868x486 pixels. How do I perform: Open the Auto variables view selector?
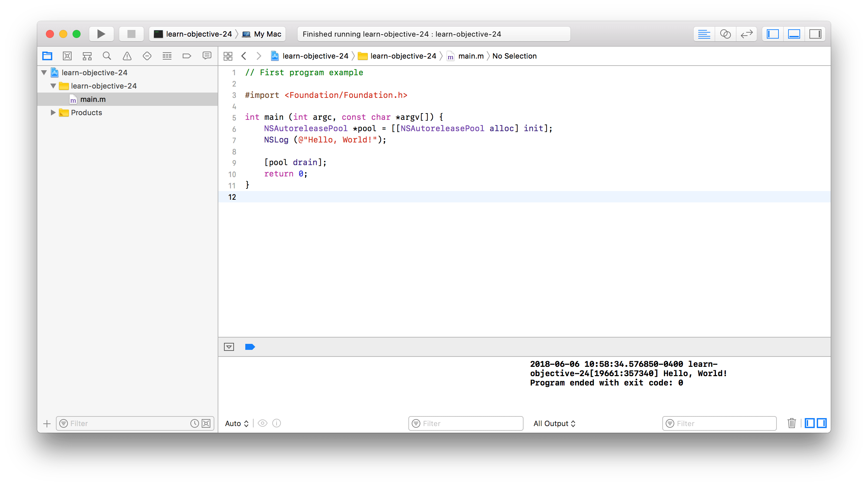click(x=236, y=423)
